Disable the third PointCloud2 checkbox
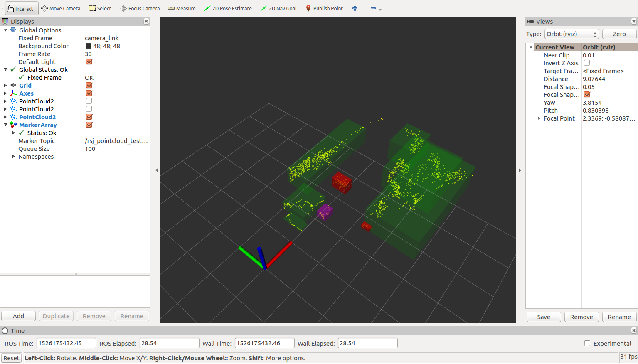This screenshot has height=364, width=638. coord(89,117)
